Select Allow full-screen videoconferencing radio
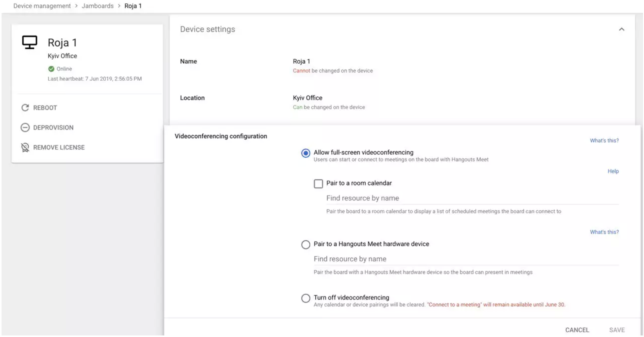This screenshot has width=644, height=337. tap(306, 153)
